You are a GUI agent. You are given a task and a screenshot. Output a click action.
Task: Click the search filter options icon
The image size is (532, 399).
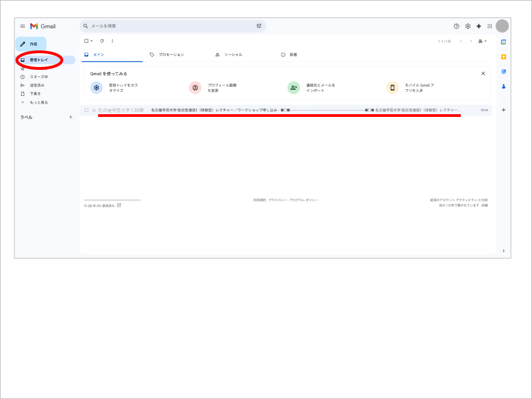(x=259, y=26)
